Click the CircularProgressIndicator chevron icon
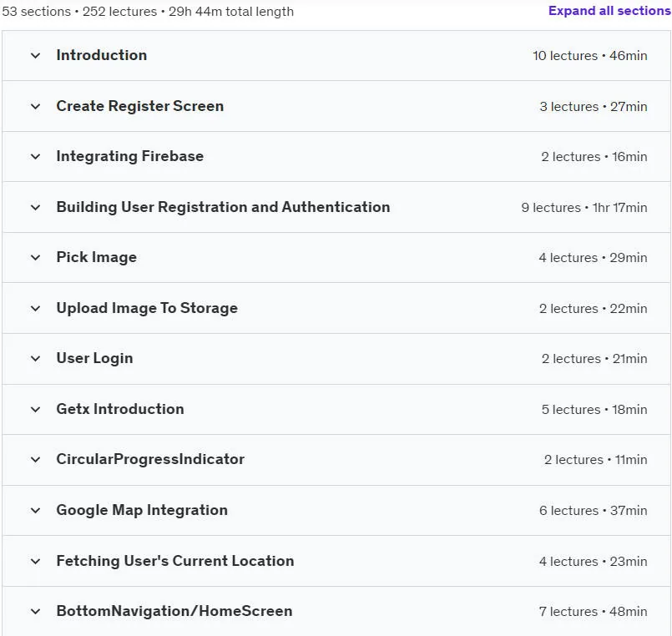 click(x=36, y=459)
